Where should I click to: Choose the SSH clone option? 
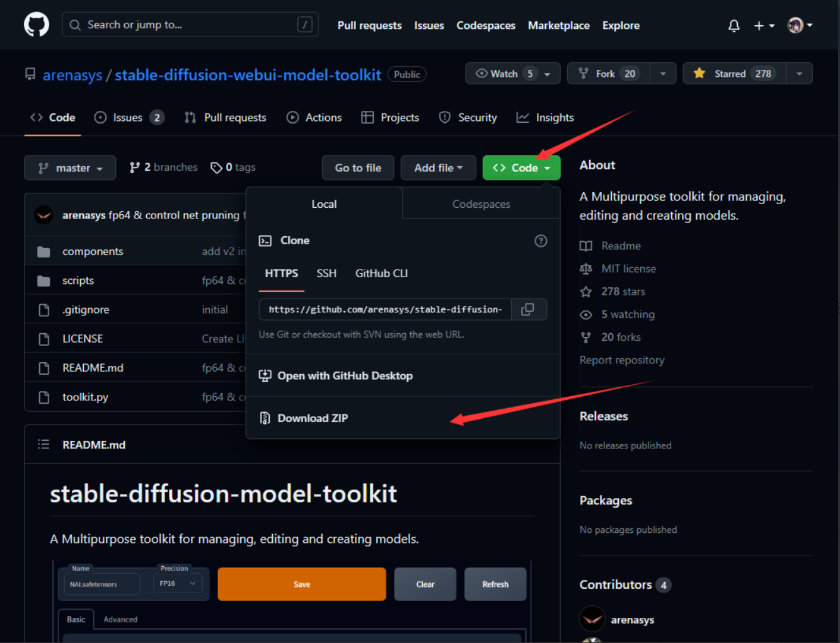click(326, 273)
